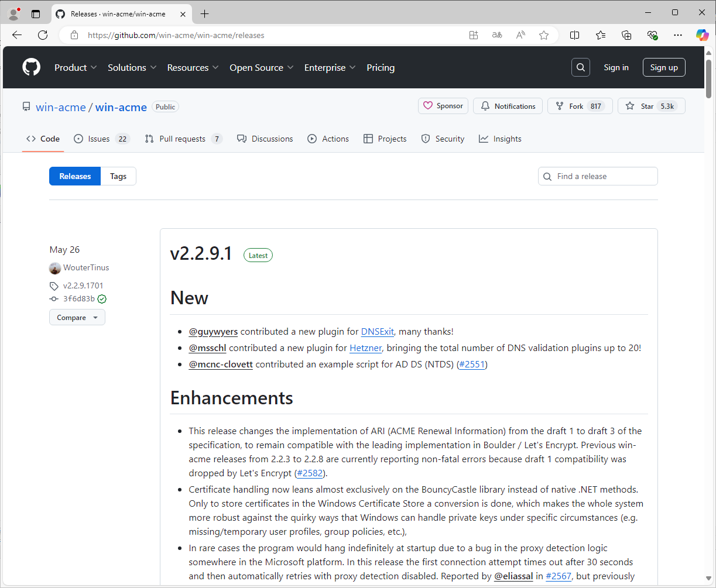Click the Sign up button
This screenshot has height=588, width=716.
pos(664,67)
